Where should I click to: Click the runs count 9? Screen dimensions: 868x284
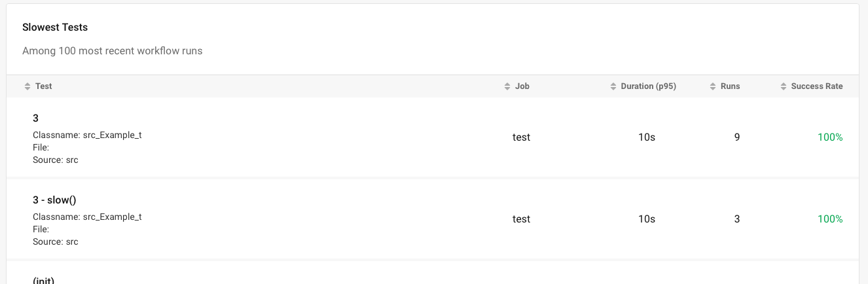click(x=737, y=137)
